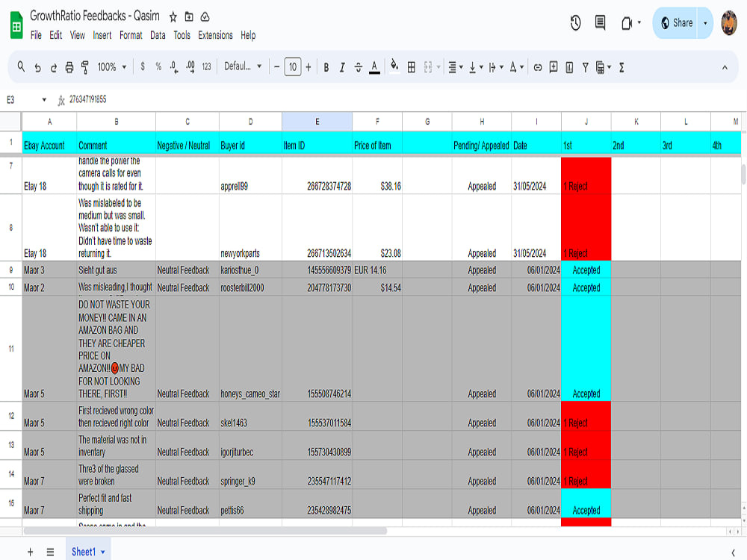Click the Meet camera icon
747x560 pixels.
(x=627, y=23)
